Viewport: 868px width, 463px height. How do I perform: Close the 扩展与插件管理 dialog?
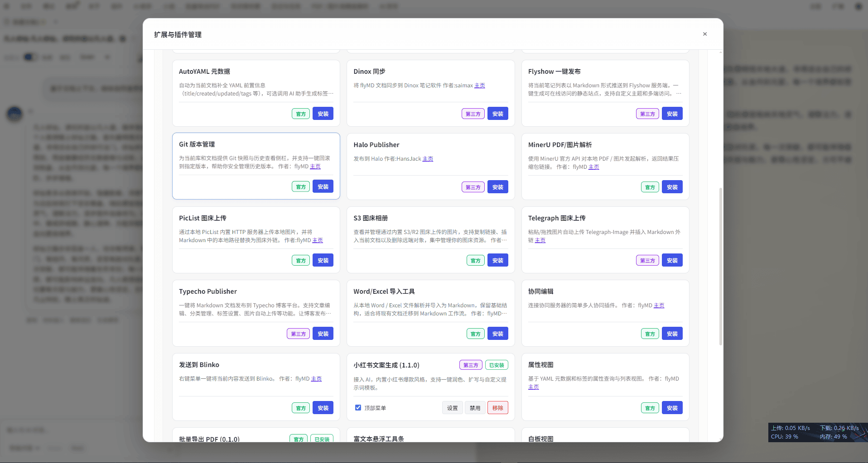(704, 34)
